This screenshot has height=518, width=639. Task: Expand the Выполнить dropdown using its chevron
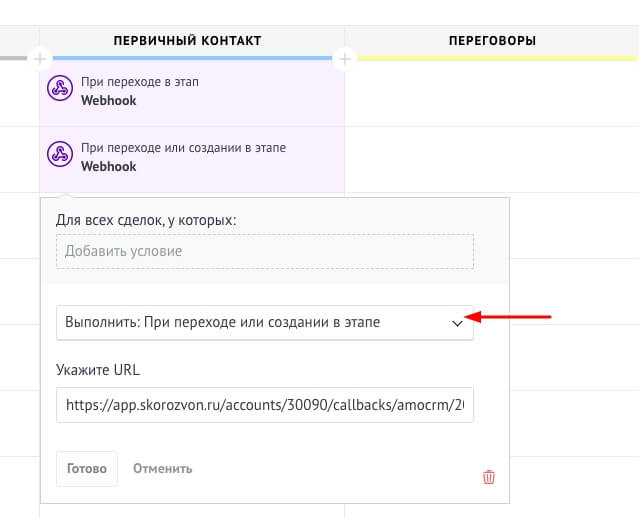[457, 323]
